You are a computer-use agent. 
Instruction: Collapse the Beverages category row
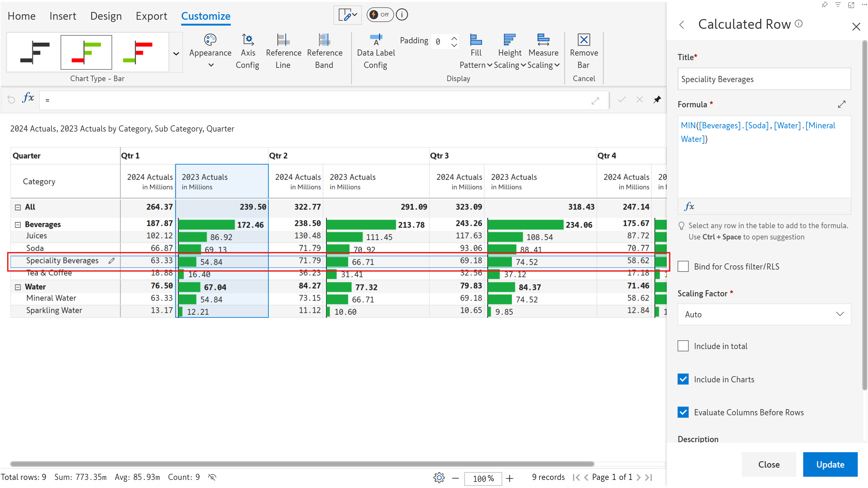[x=18, y=225]
